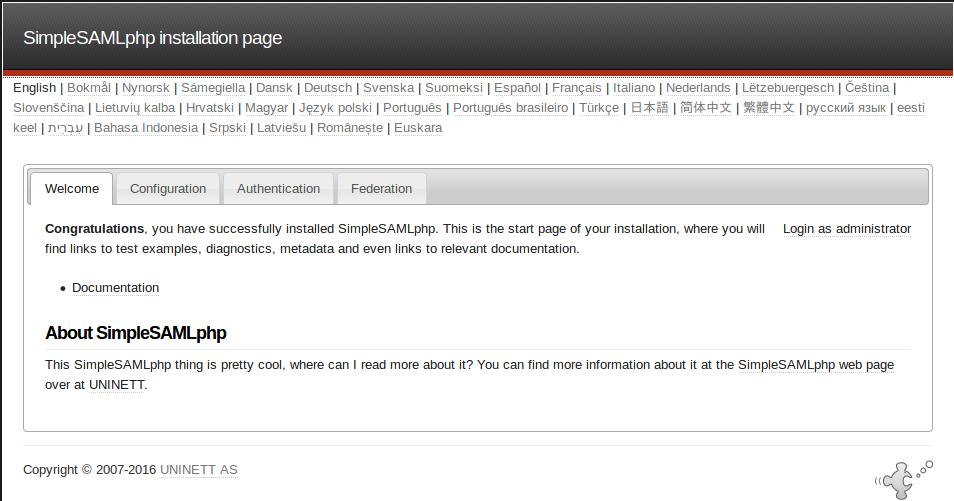Open the Authentication tab

coord(279,189)
